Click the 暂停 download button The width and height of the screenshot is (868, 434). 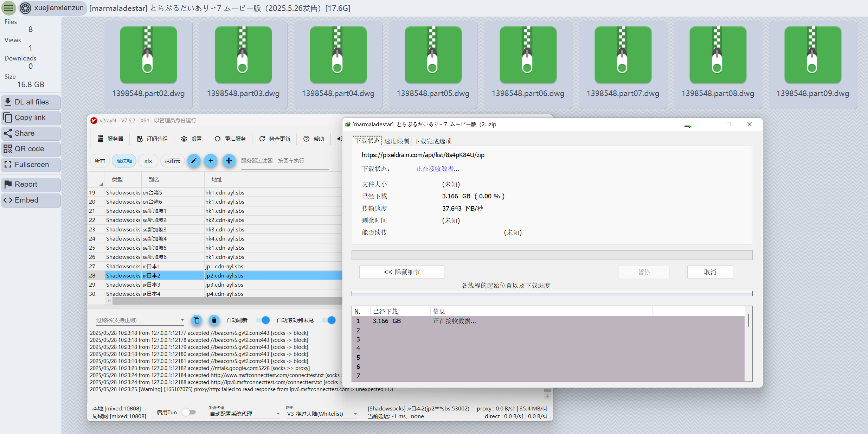tap(644, 272)
